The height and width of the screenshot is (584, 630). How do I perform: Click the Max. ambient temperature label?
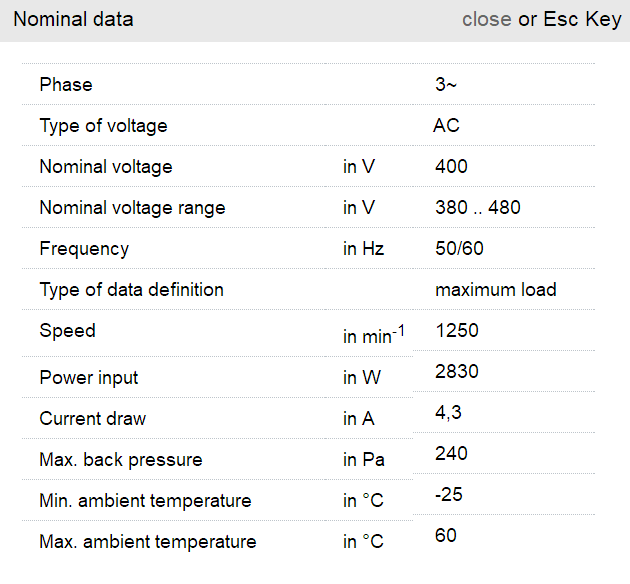tap(147, 542)
